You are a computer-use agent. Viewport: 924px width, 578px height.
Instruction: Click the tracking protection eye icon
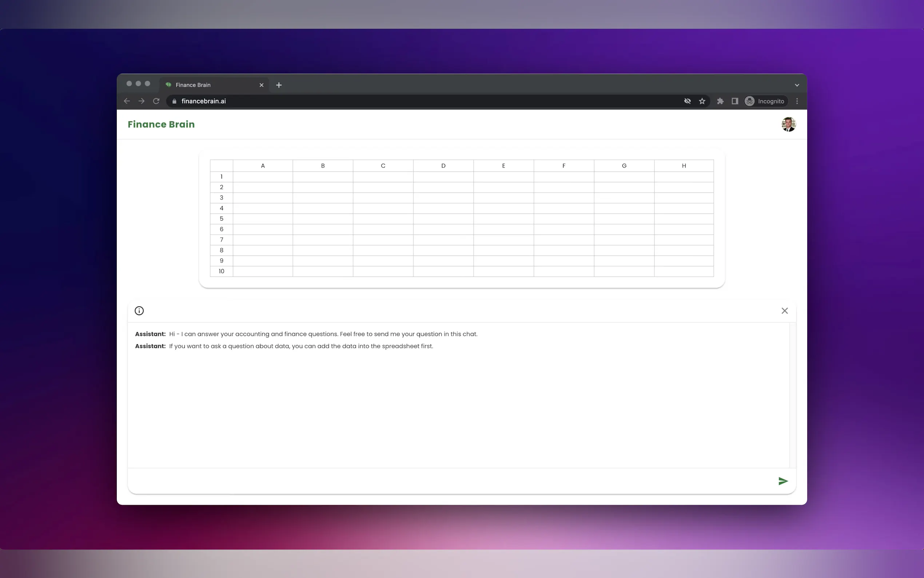(x=687, y=101)
